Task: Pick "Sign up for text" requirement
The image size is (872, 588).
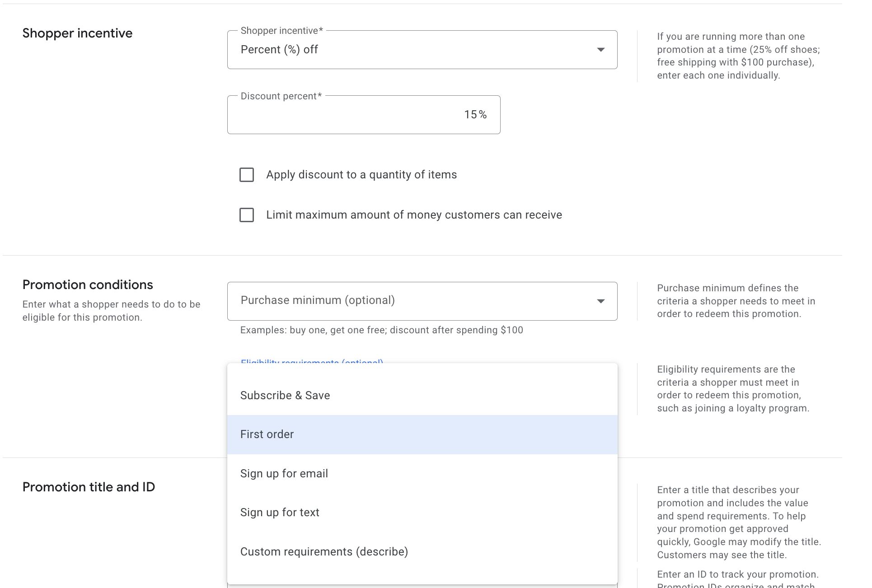Action: 280,512
